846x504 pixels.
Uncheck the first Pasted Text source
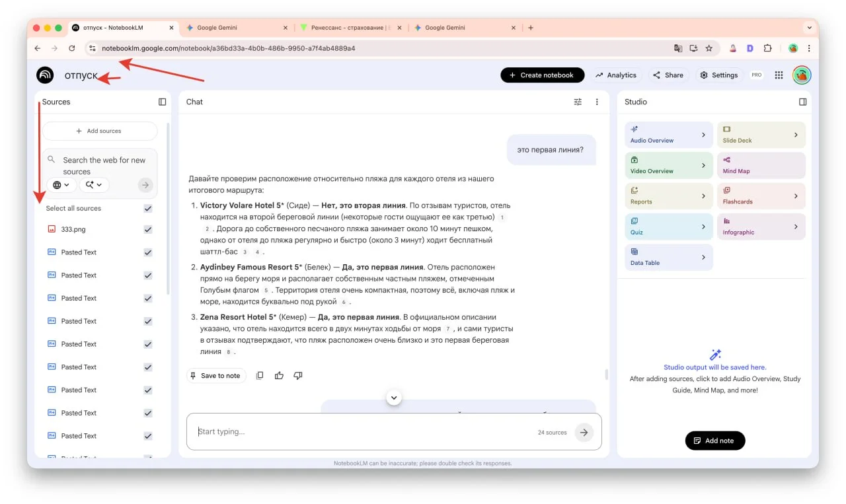click(148, 252)
